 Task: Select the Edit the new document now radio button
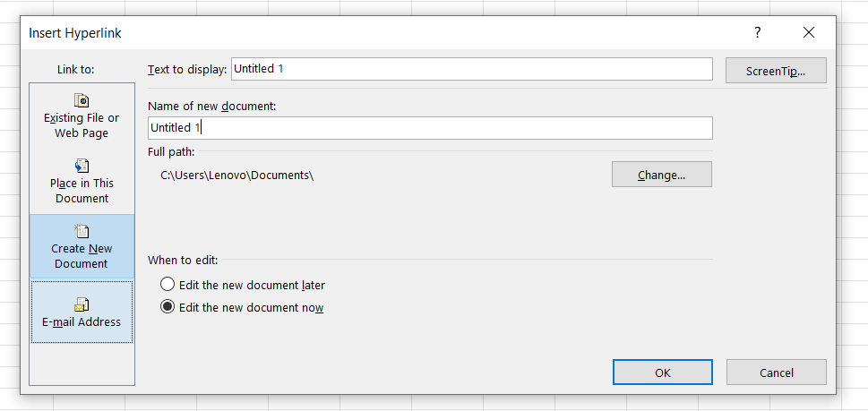pyautogui.click(x=167, y=307)
